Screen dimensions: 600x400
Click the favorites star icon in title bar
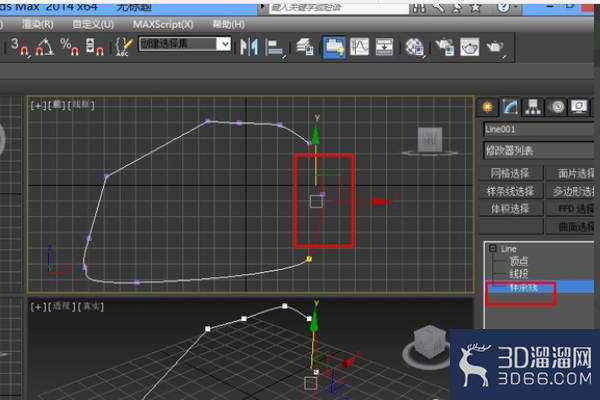[x=476, y=8]
